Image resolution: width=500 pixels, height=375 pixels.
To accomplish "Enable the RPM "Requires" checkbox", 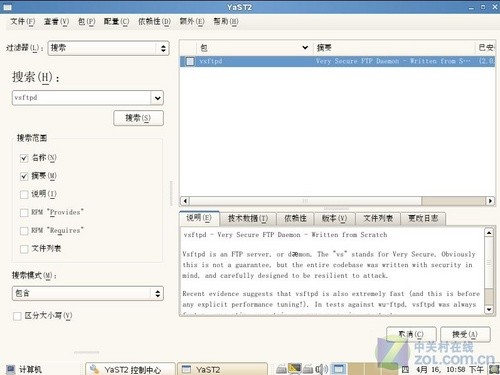I will (24, 231).
